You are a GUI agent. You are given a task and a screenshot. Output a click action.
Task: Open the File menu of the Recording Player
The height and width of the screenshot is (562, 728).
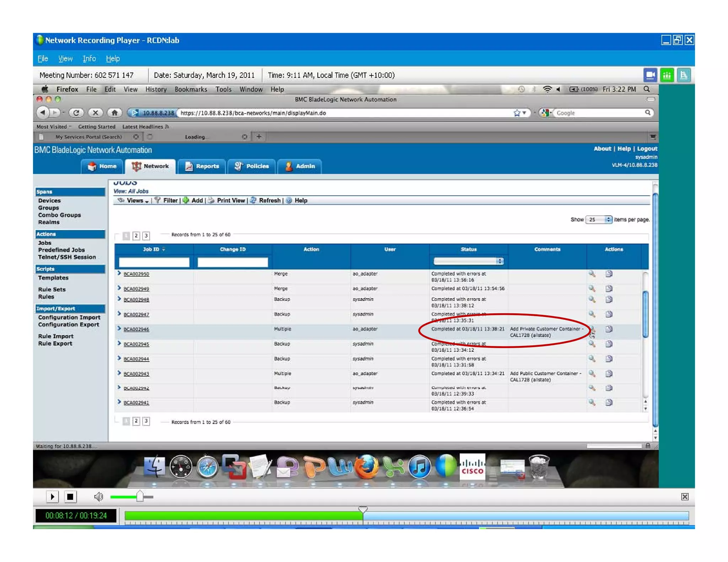43,59
